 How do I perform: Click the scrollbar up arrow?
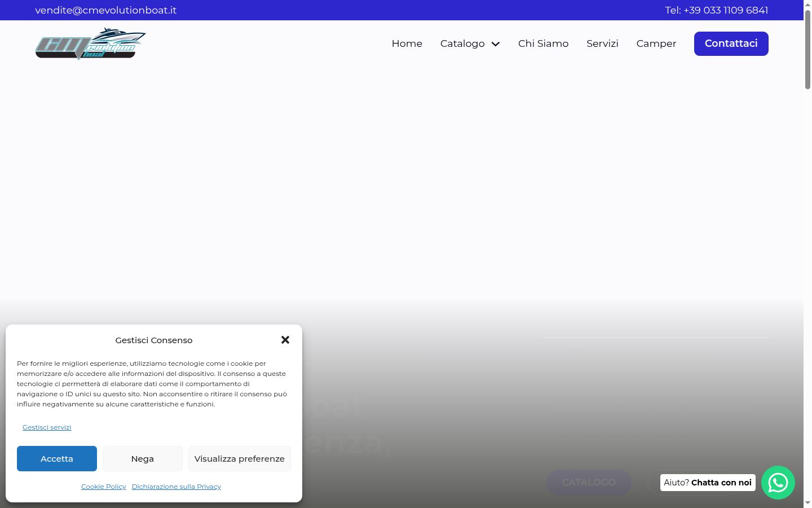click(x=807, y=5)
